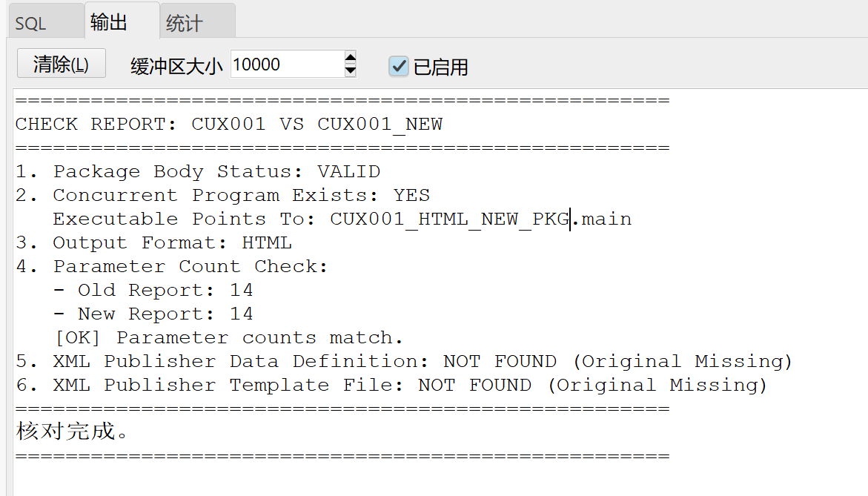The height and width of the screenshot is (496, 868).
Task: Click the down arrow to decrease buffer size
Action: pos(350,69)
